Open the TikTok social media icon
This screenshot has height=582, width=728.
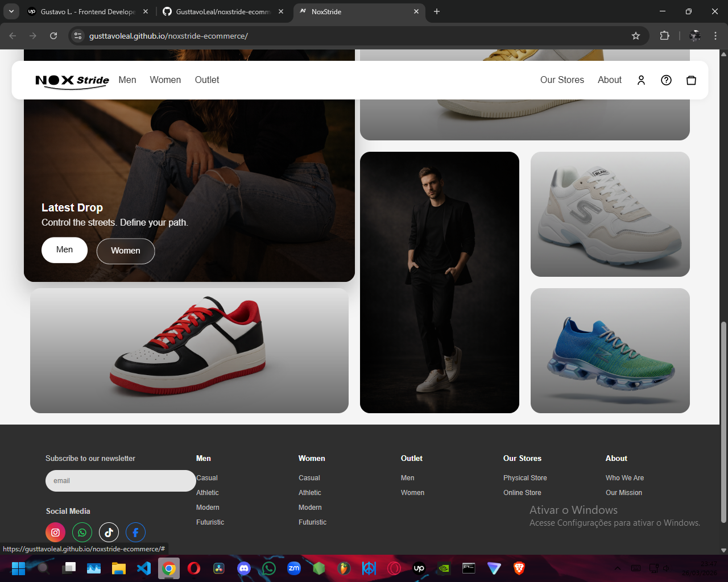[109, 533]
